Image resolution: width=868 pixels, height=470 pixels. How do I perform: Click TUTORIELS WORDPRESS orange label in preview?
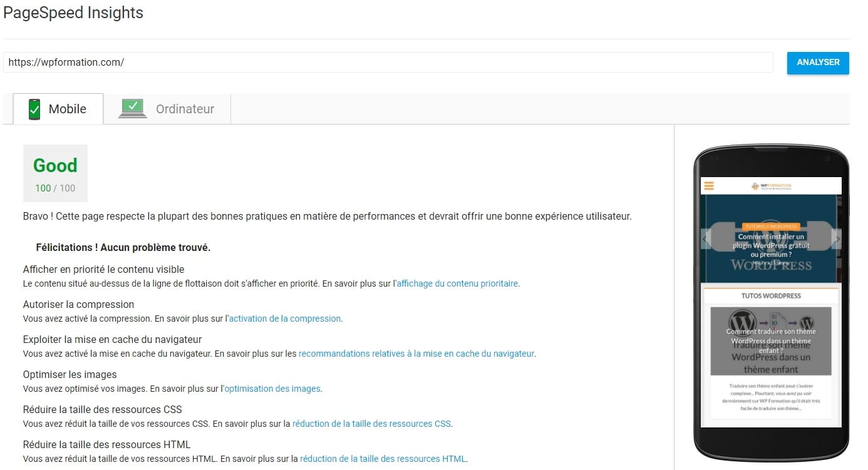click(x=771, y=227)
